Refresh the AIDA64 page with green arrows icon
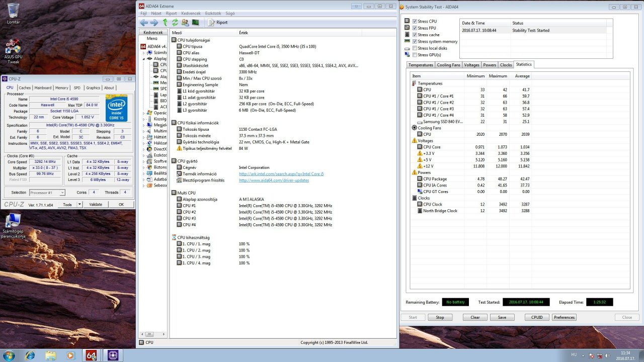Viewport: 644px width, 362px height. (175, 23)
